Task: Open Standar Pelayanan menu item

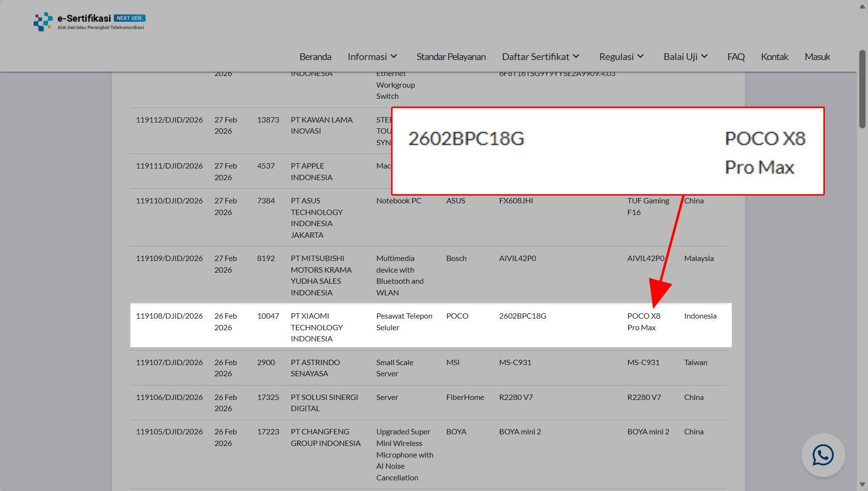Action: 451,57
